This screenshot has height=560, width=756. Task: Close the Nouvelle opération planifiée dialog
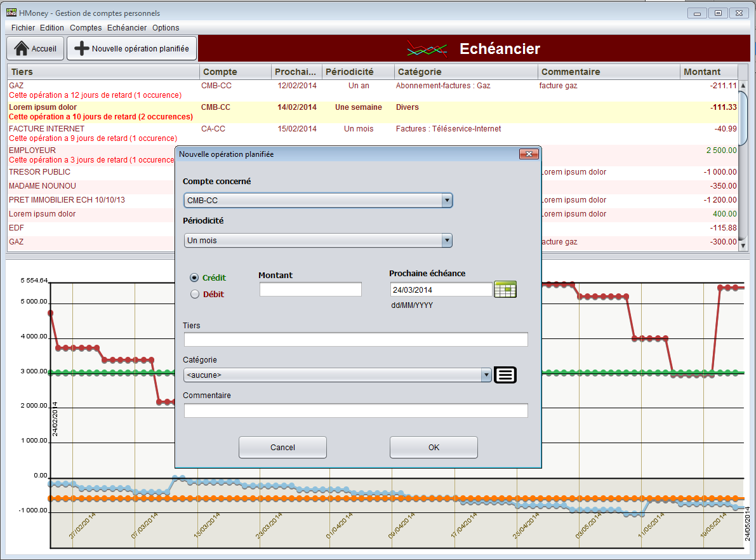[528, 154]
